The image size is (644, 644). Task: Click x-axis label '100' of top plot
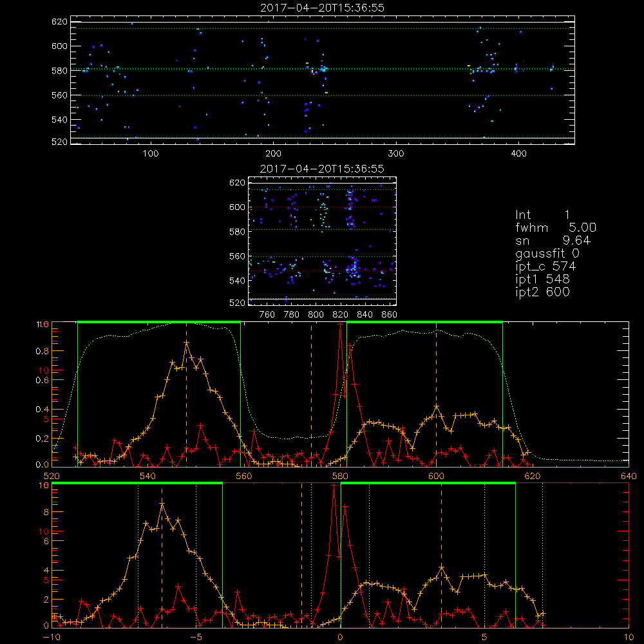tap(151, 154)
